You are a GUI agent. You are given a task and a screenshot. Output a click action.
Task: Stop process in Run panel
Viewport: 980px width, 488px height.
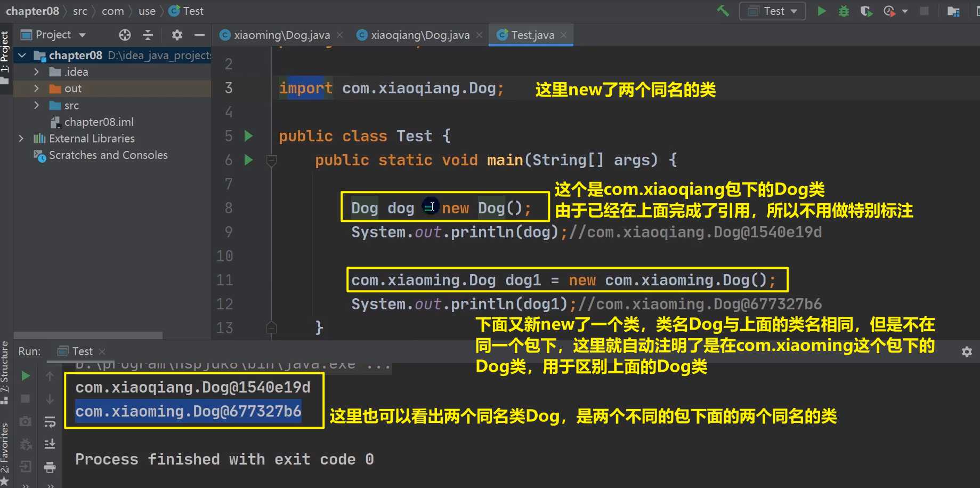tap(25, 399)
